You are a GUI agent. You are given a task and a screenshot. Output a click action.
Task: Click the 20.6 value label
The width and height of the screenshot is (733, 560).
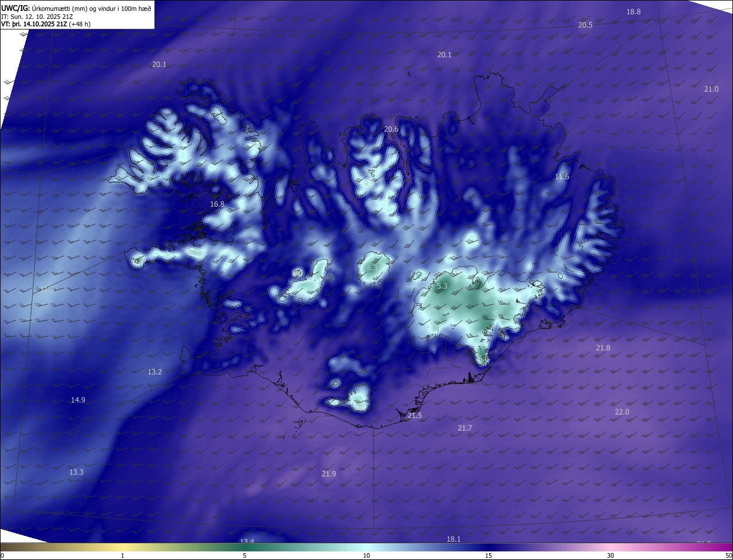[391, 129]
